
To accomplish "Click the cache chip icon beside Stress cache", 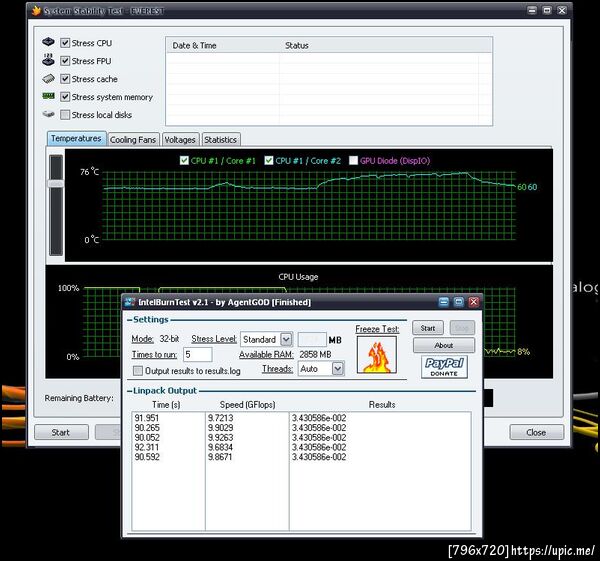I will coord(48,78).
